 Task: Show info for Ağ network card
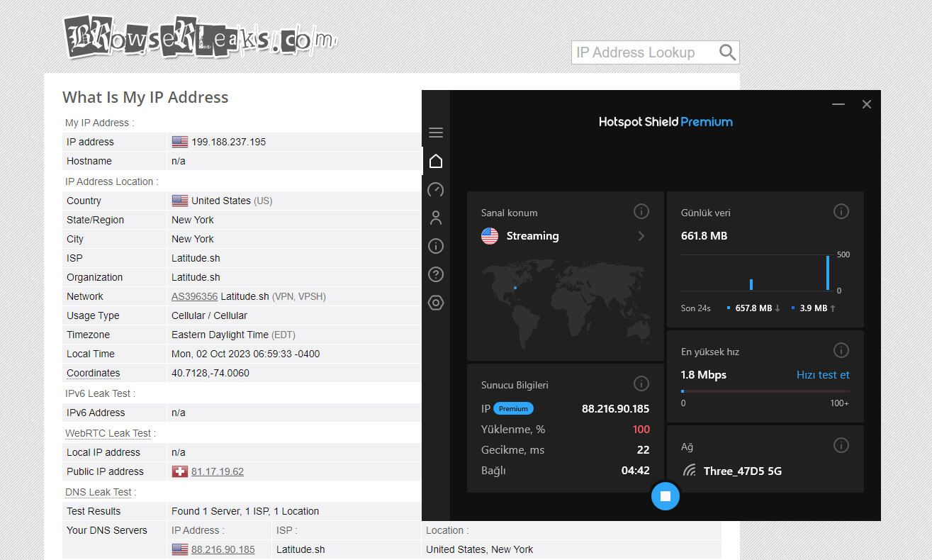coord(841,445)
